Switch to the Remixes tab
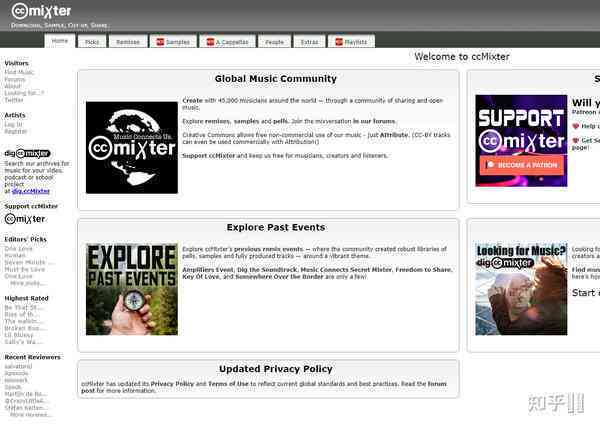The width and height of the screenshot is (600, 425). pos(128,42)
